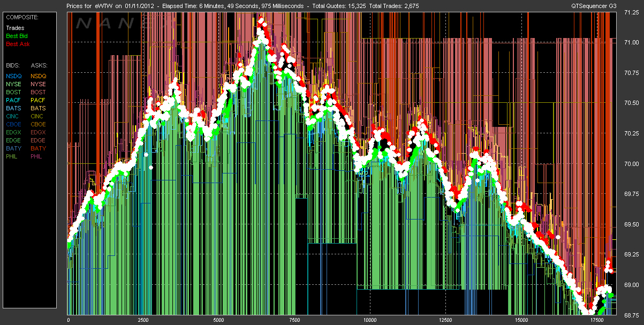Click EDGX in the BIDS legend column

(14, 132)
